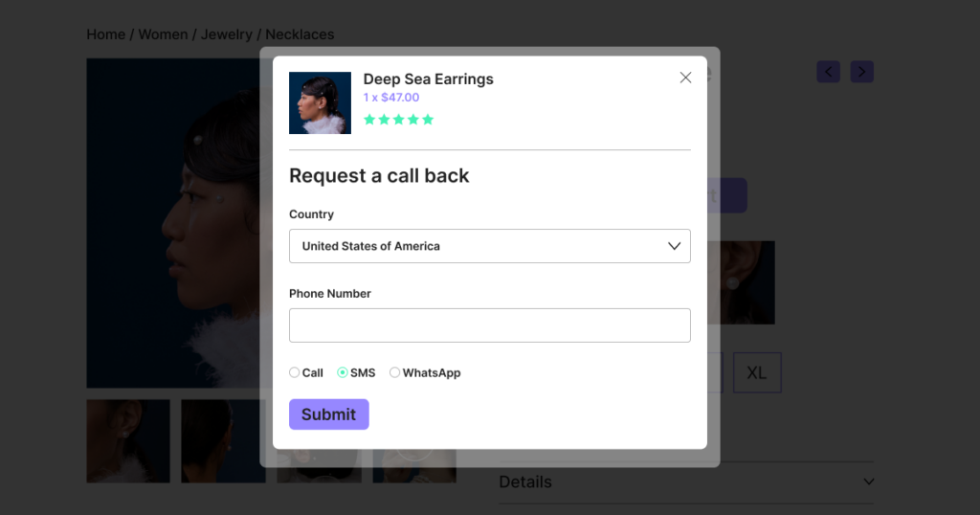Open Home breadcrumb link
The image size is (980, 515).
(x=105, y=34)
